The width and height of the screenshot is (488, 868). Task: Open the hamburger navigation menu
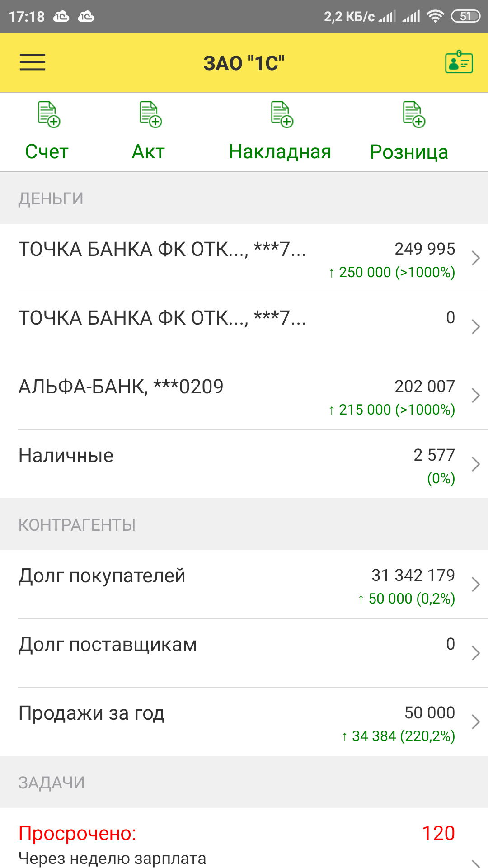(x=33, y=62)
